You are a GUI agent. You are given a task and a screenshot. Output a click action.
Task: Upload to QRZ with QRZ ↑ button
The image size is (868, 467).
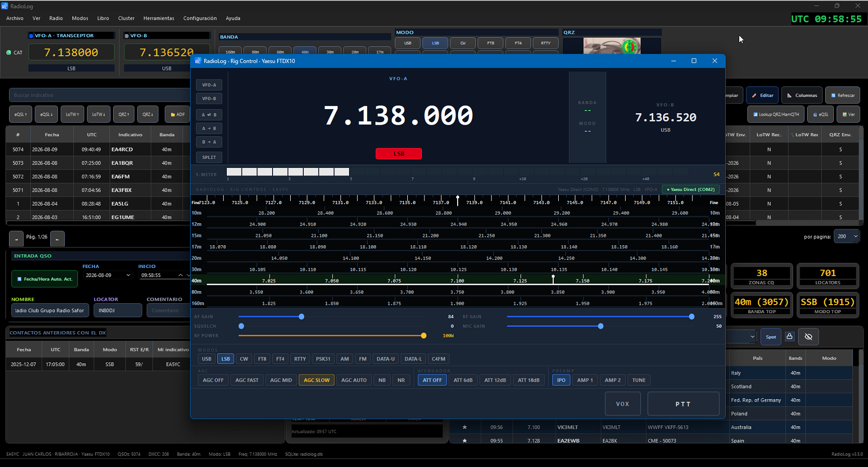click(x=124, y=114)
